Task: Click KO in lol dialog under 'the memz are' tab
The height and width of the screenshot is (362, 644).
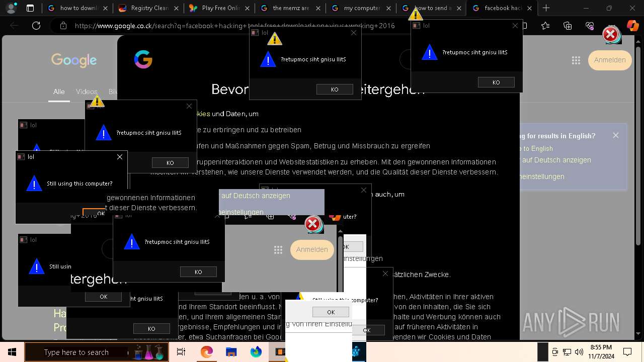Action: (x=335, y=89)
